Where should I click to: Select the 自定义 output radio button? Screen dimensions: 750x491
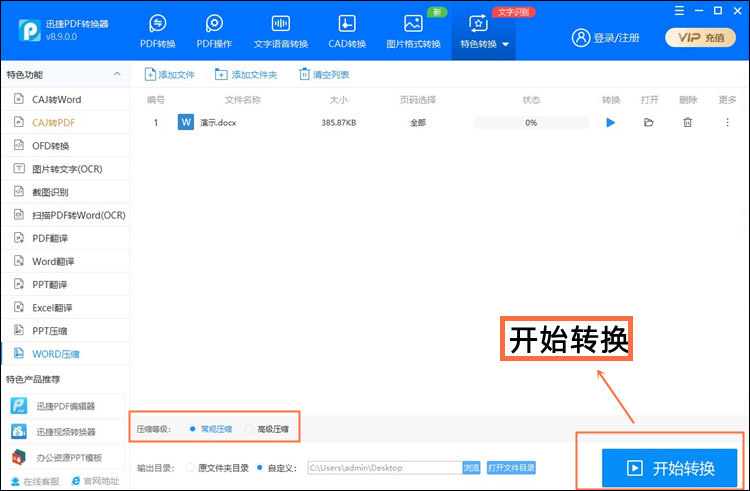point(259,468)
